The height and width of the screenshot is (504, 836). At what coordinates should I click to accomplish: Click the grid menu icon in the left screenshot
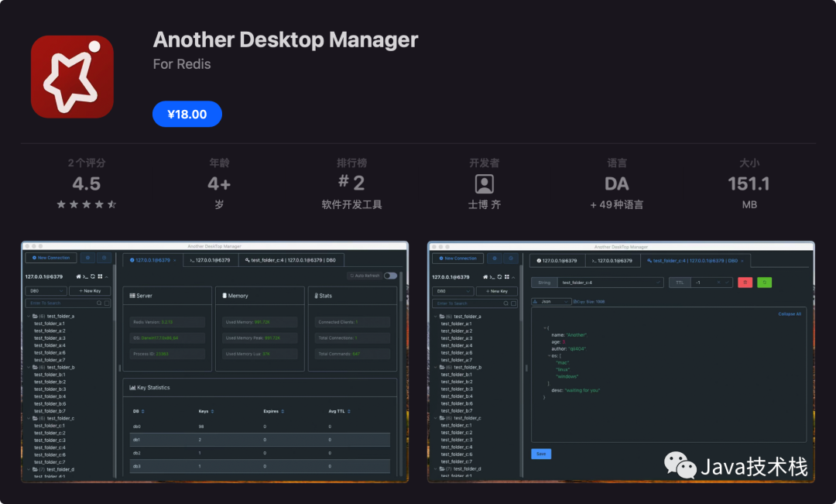(100, 276)
